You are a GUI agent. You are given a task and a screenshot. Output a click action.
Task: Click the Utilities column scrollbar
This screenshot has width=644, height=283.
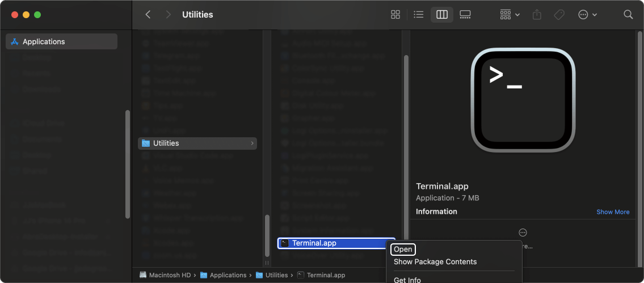pyautogui.click(x=406, y=148)
